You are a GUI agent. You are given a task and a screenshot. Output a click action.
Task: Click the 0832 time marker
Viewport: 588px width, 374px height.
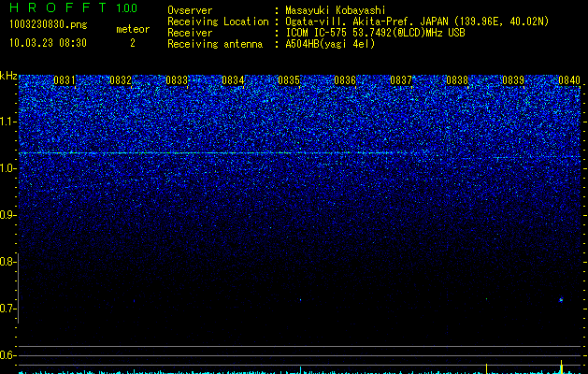(x=121, y=80)
